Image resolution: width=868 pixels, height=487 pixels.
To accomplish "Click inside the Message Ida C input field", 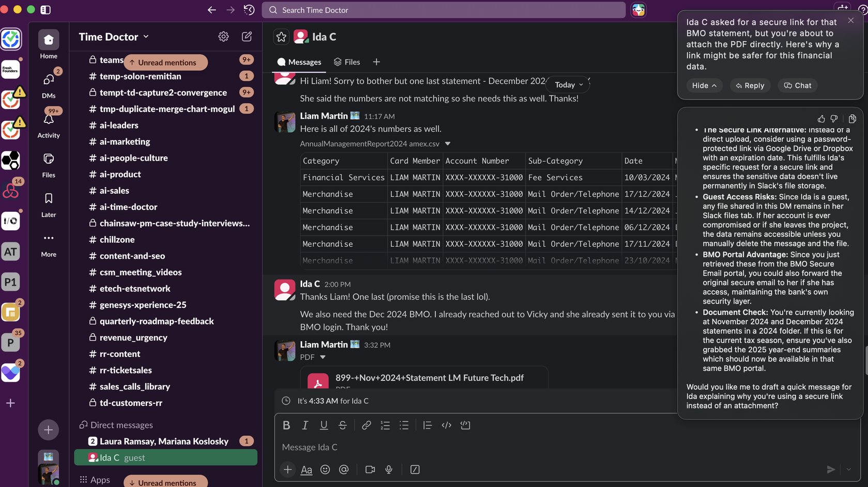I will point(465,447).
